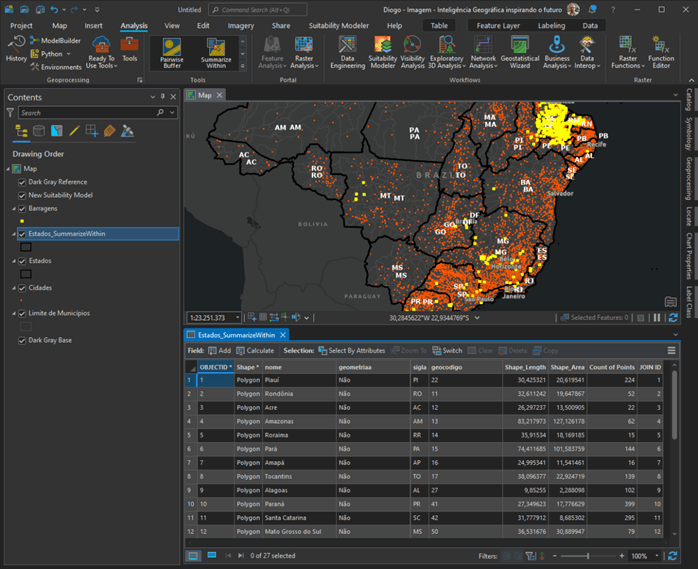Toggle the Barragens layer visibility
Viewport: 698px width, 569px height.
tap(23, 209)
